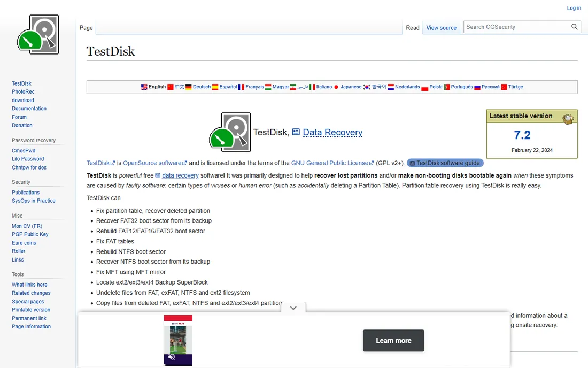Open Publications under Security
The width and height of the screenshot is (588, 368).
[x=26, y=193]
